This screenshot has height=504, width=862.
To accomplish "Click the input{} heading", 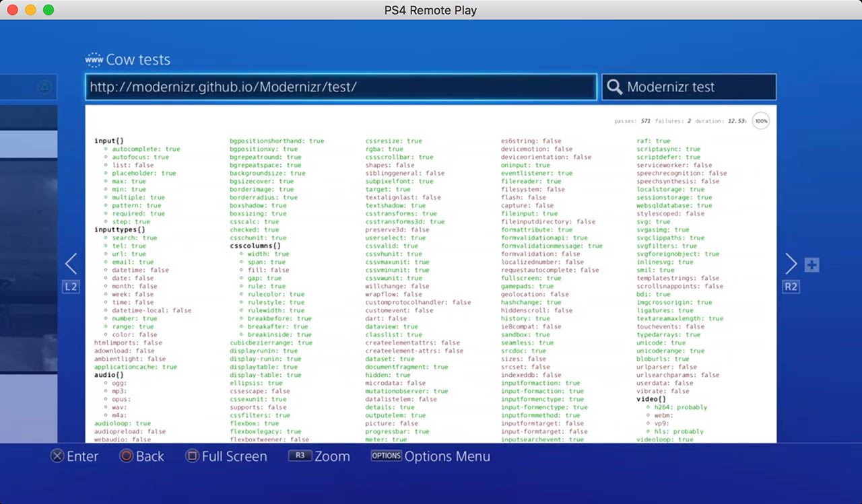I will click(x=109, y=141).
